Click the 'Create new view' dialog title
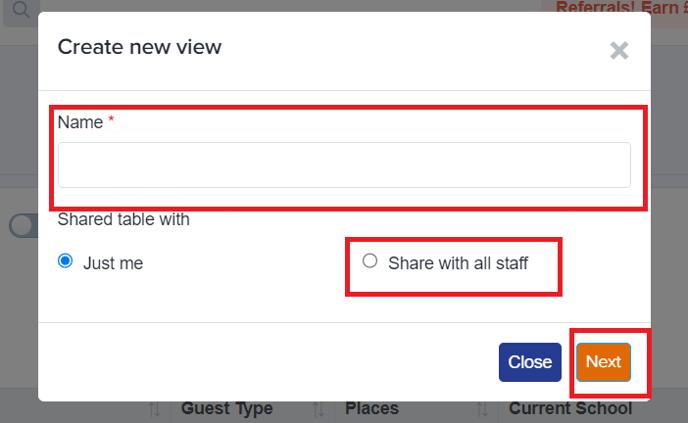Viewport: 688px width, 423px height. [x=140, y=47]
